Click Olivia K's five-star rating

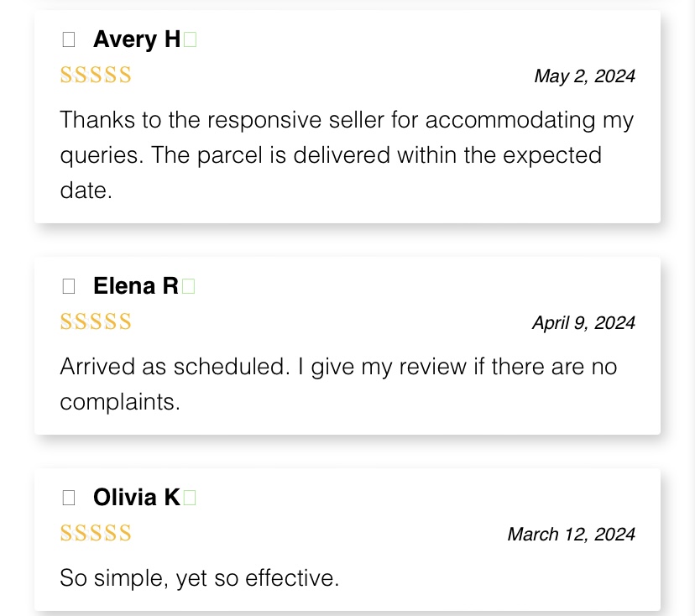pyautogui.click(x=96, y=534)
